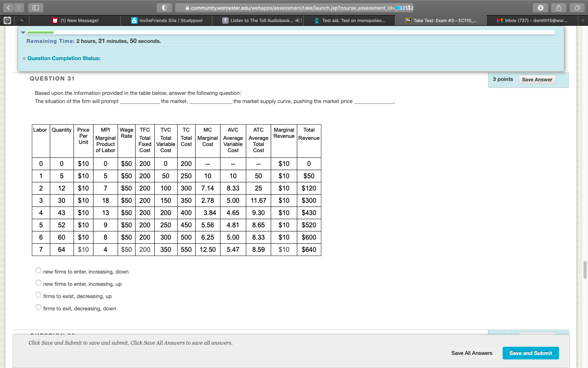Open a new tab with plus icon
Screen dimensions: 588x368
pyautogui.click(x=583, y=20)
